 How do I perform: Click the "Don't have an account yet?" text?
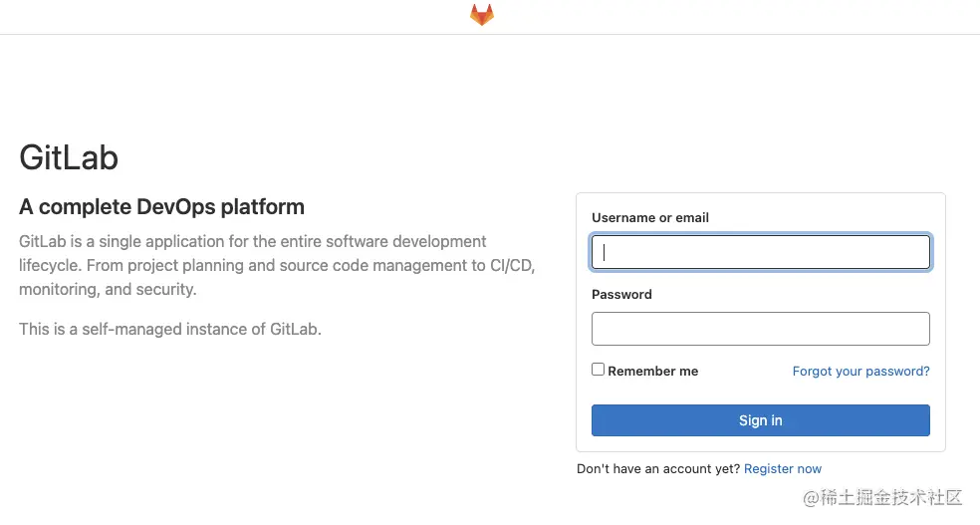point(658,468)
